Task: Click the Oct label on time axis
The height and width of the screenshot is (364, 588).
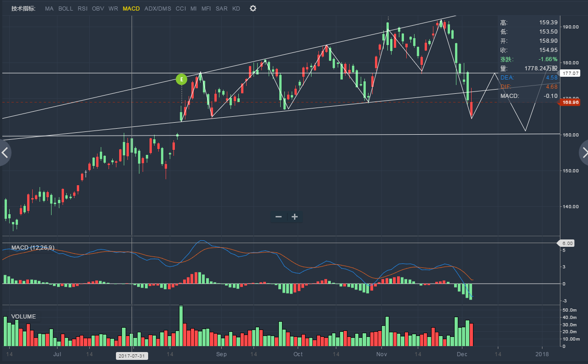Action: (x=298, y=354)
